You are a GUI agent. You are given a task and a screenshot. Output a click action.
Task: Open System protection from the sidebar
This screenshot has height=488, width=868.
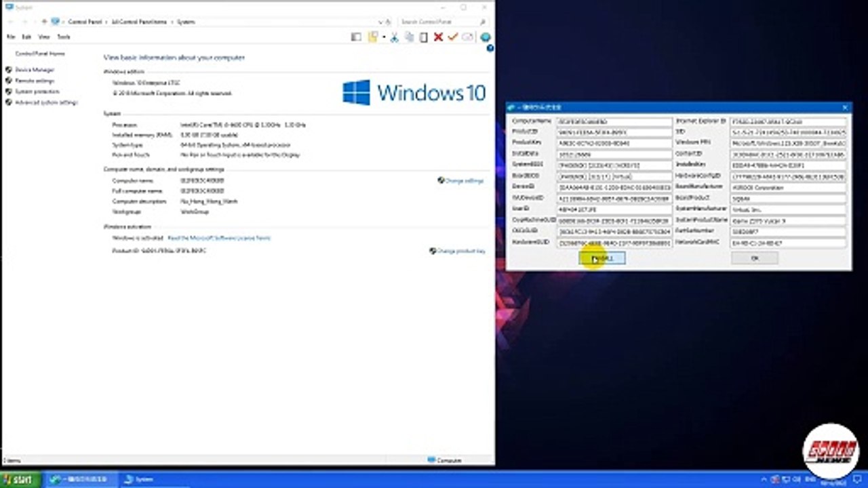tap(37, 91)
